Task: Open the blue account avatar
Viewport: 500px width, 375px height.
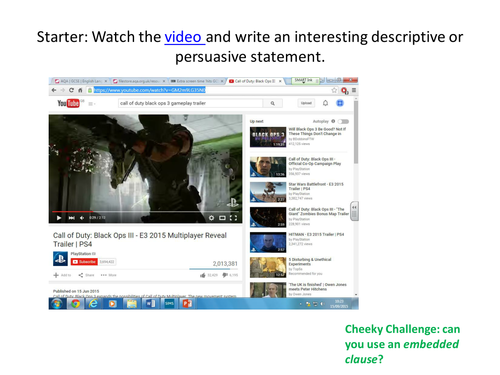Action: click(x=340, y=103)
